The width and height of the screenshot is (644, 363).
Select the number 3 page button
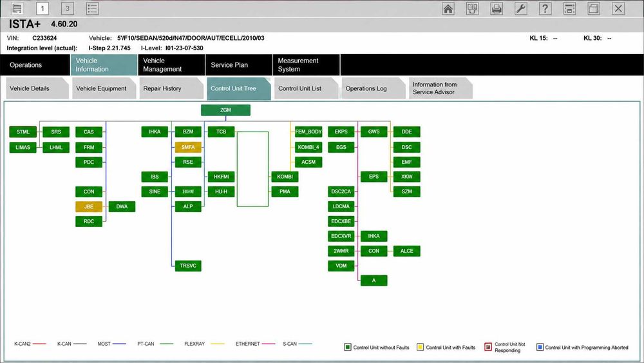coord(68,8)
